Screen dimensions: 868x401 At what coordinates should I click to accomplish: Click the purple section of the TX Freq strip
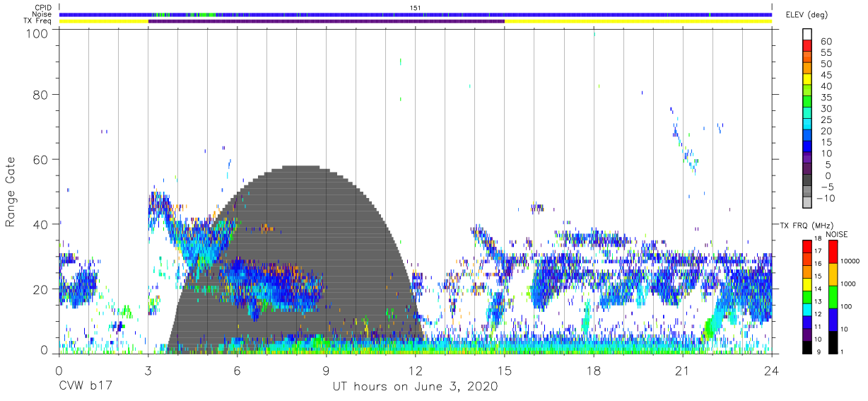(x=327, y=21)
